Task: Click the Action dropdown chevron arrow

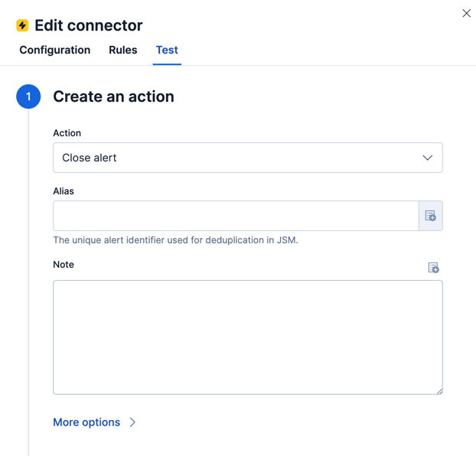Action: [427, 158]
